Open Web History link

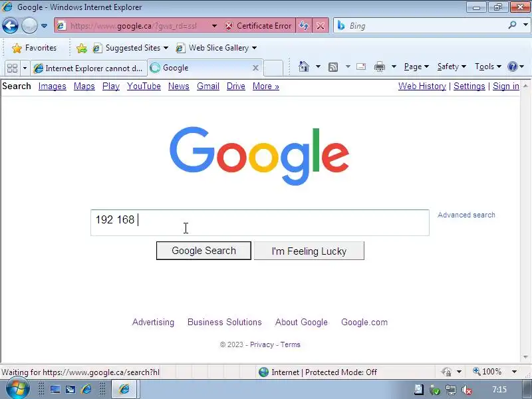pos(422,86)
